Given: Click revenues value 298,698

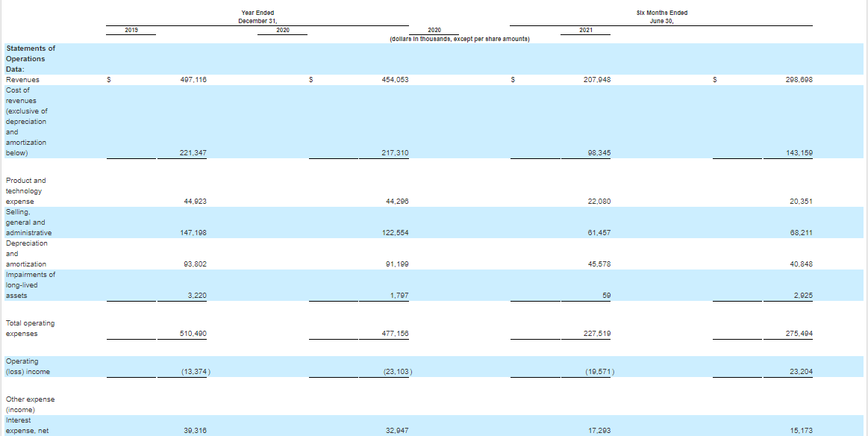Looking at the screenshot, I should [x=799, y=80].
